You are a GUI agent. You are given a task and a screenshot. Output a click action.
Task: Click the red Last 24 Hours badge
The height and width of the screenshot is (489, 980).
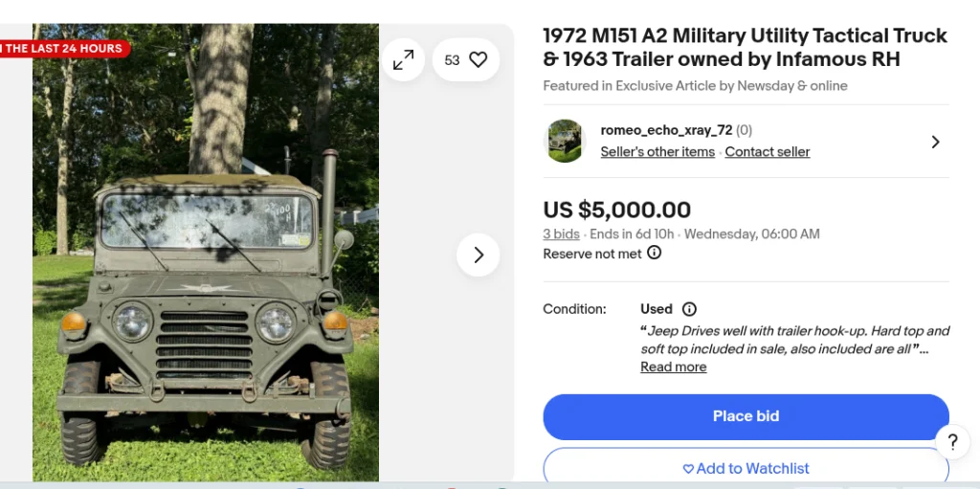pos(63,48)
